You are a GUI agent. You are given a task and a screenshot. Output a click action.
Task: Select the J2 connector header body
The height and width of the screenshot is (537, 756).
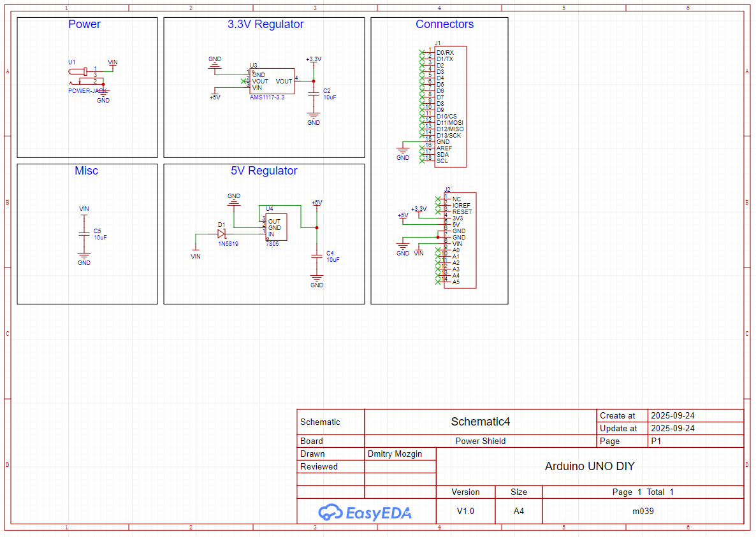coord(460,240)
